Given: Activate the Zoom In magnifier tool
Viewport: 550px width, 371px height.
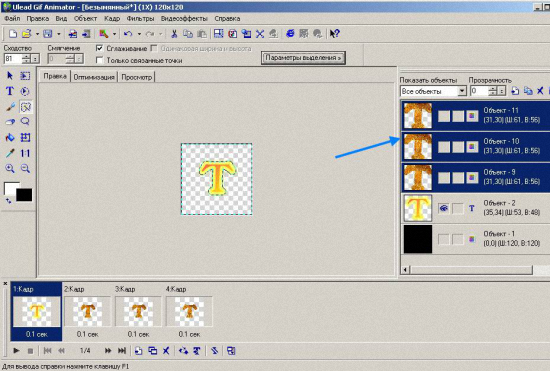Looking at the screenshot, I should tap(10, 168).
